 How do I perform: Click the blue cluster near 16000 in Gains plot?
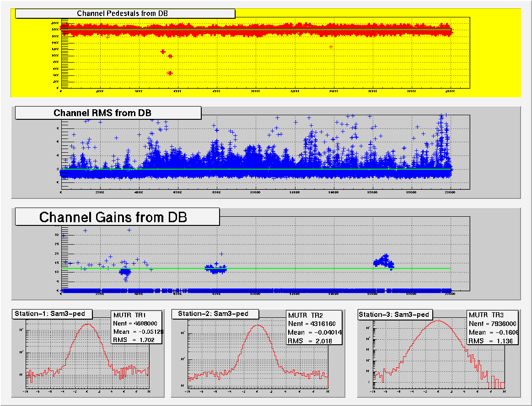click(384, 262)
